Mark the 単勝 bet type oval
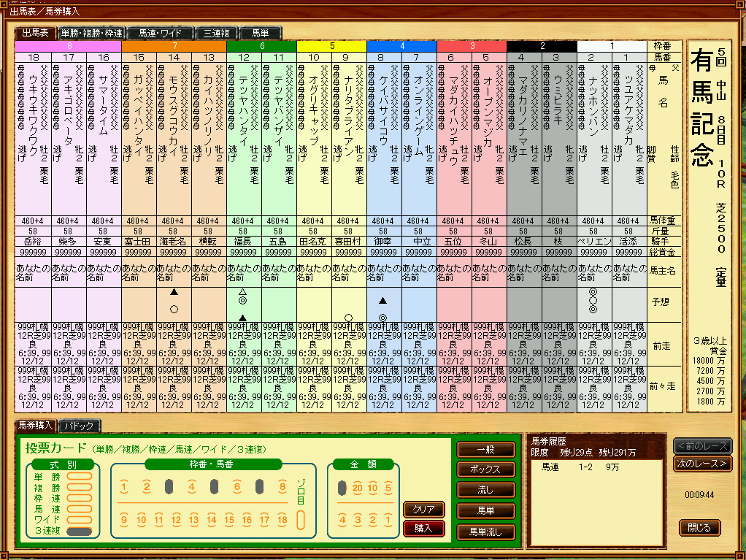The height and width of the screenshot is (560, 746). pyautogui.click(x=80, y=477)
